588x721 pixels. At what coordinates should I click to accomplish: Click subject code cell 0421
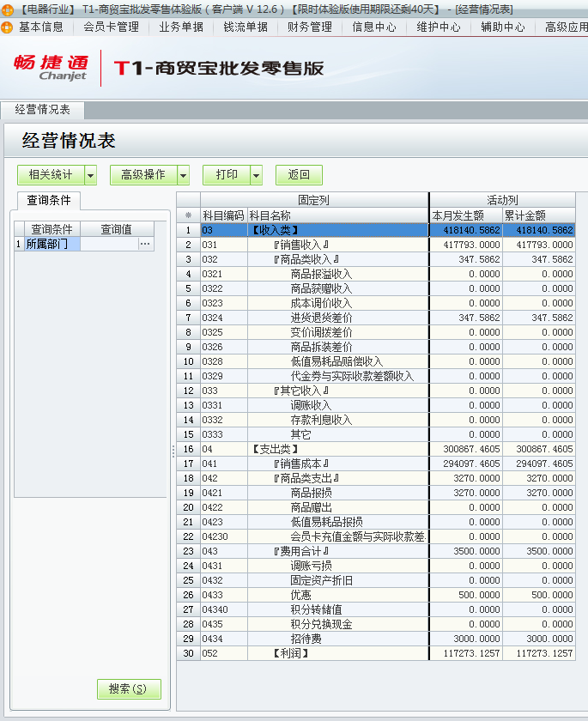(224, 493)
